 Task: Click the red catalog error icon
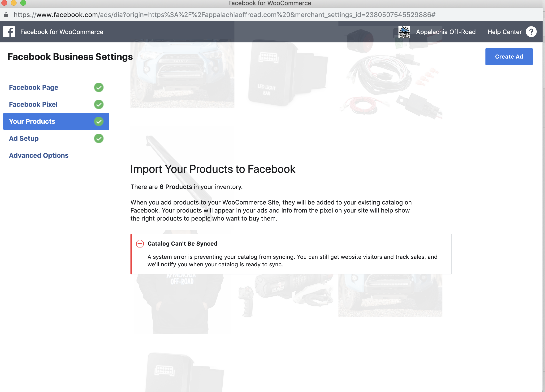(x=140, y=244)
